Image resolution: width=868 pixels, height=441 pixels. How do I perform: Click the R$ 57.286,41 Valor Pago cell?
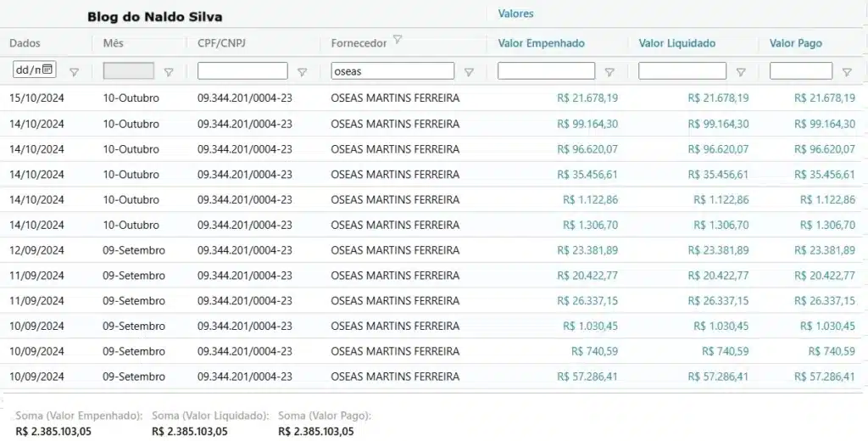824,377
